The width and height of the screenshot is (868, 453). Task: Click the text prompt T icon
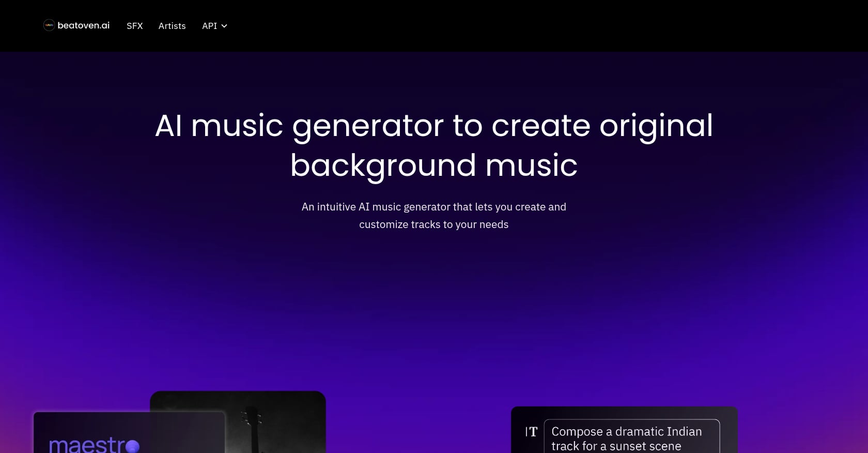pyautogui.click(x=532, y=432)
